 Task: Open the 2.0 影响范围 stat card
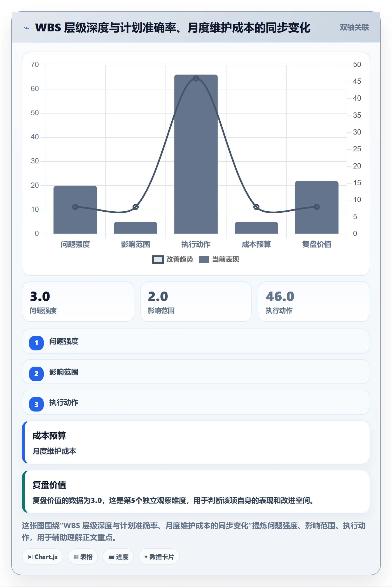point(196,302)
